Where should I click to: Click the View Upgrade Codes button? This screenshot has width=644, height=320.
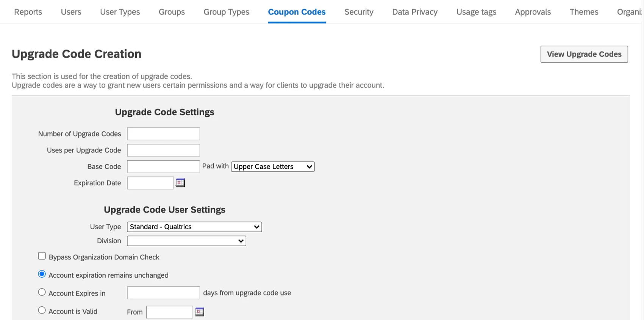tap(584, 54)
